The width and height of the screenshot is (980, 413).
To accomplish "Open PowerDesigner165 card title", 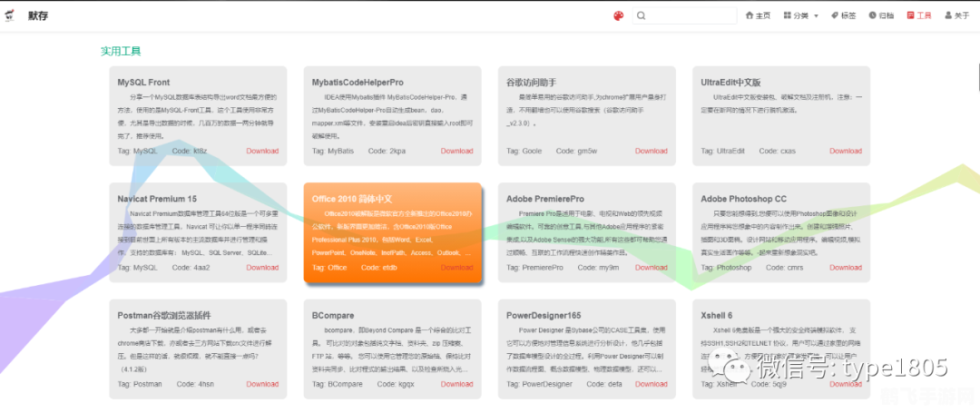I will [544, 315].
